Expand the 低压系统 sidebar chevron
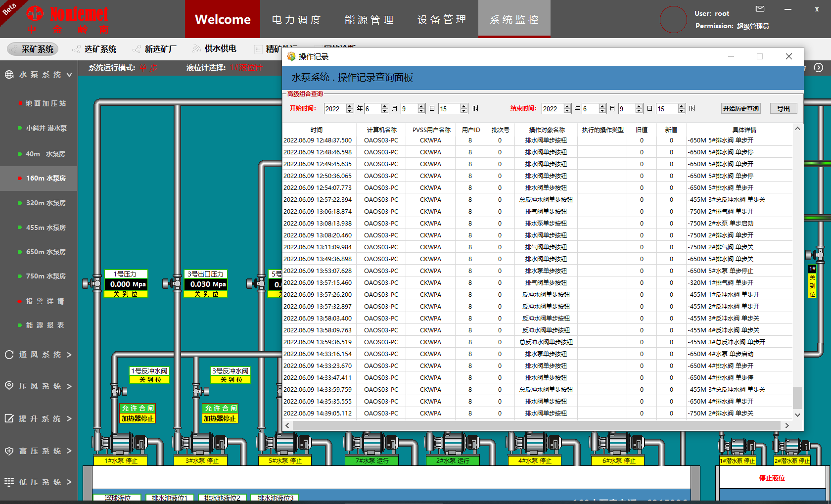 69,482
